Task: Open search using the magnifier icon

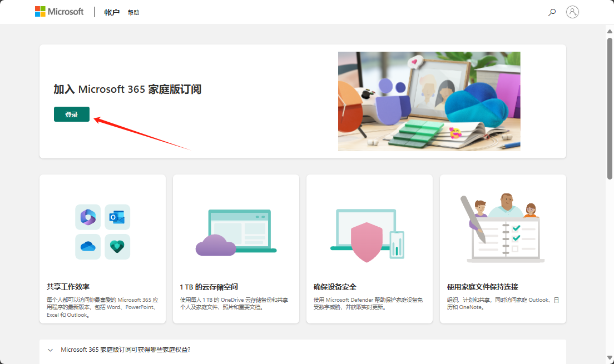Action: (x=552, y=12)
